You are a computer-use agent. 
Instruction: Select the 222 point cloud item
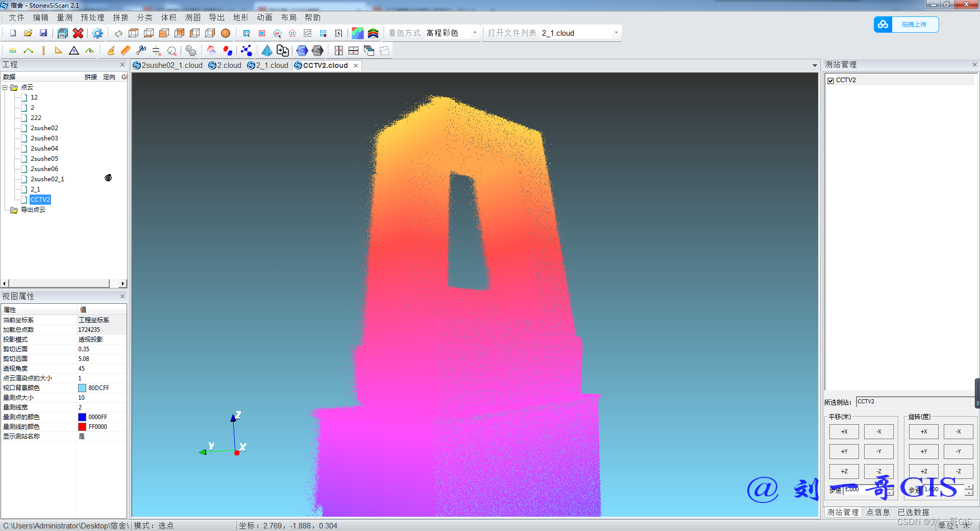pyautogui.click(x=36, y=118)
